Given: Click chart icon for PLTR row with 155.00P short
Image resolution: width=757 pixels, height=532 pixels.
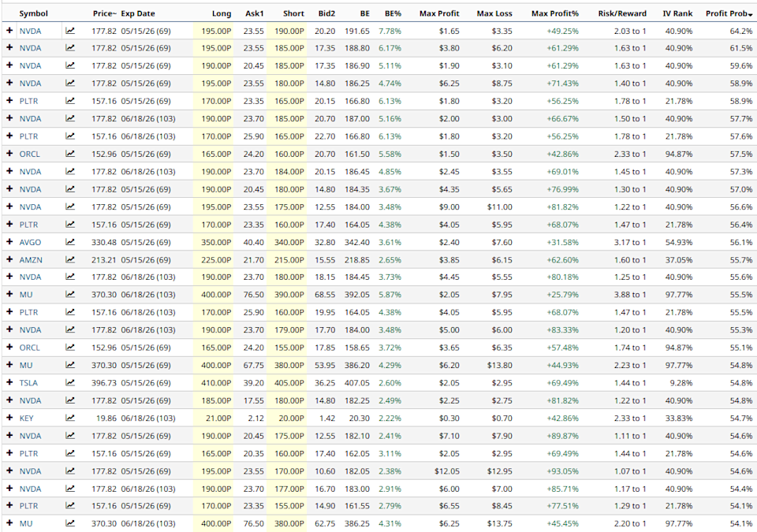Looking at the screenshot, I should point(70,506).
